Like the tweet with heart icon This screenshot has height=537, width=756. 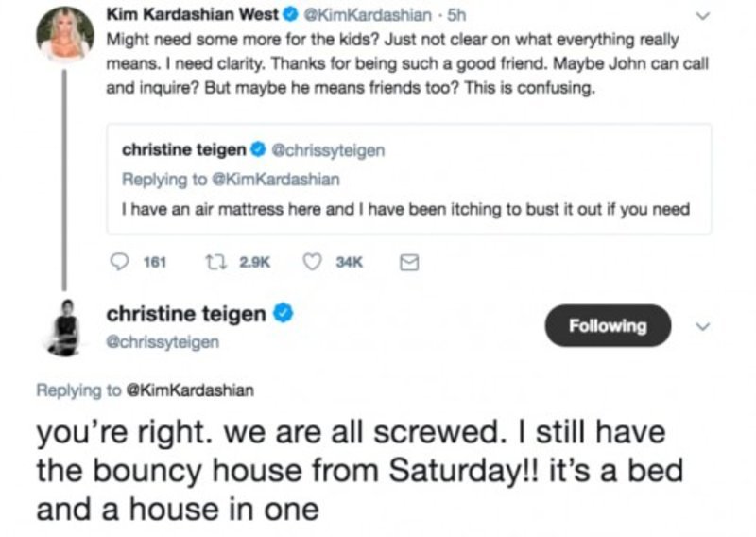click(x=311, y=266)
